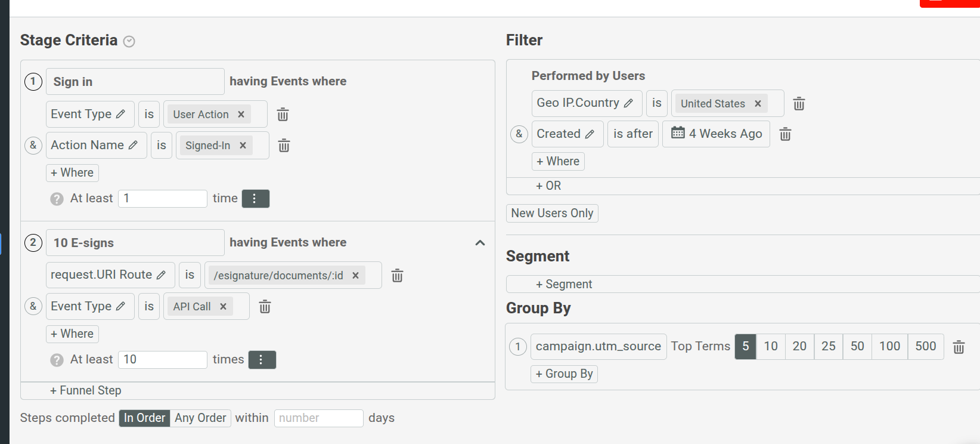Select In Order for steps completed
The height and width of the screenshot is (444, 980).
point(144,418)
